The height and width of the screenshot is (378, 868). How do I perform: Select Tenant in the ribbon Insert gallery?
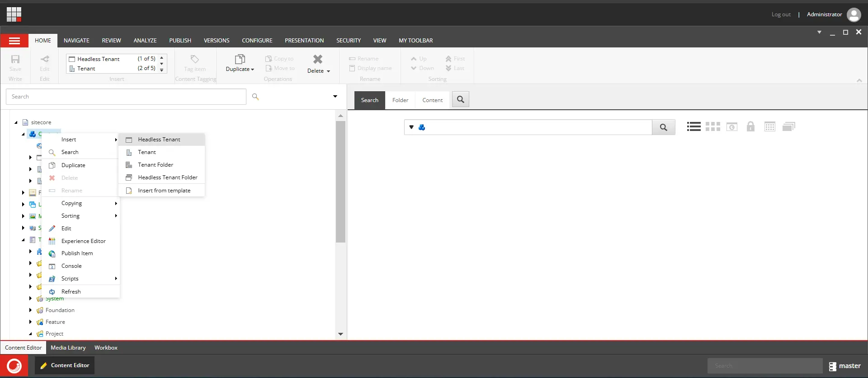[112, 68]
